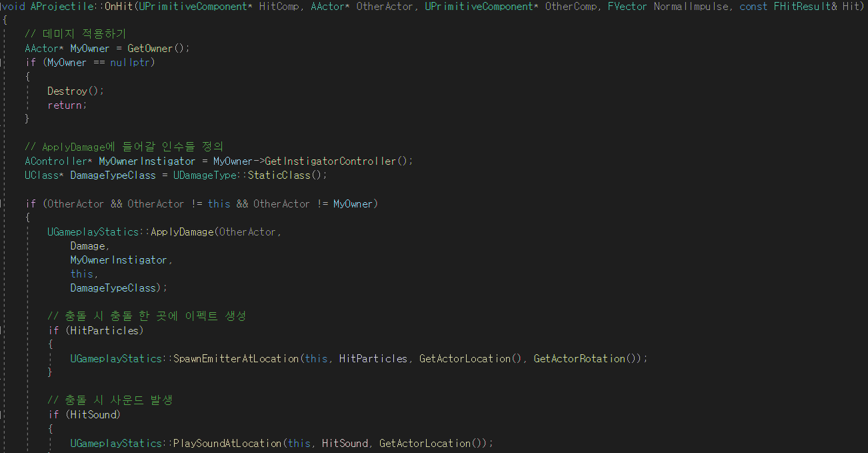Click the 'Damage,' argument line
868x453 pixels.
[x=90, y=246]
